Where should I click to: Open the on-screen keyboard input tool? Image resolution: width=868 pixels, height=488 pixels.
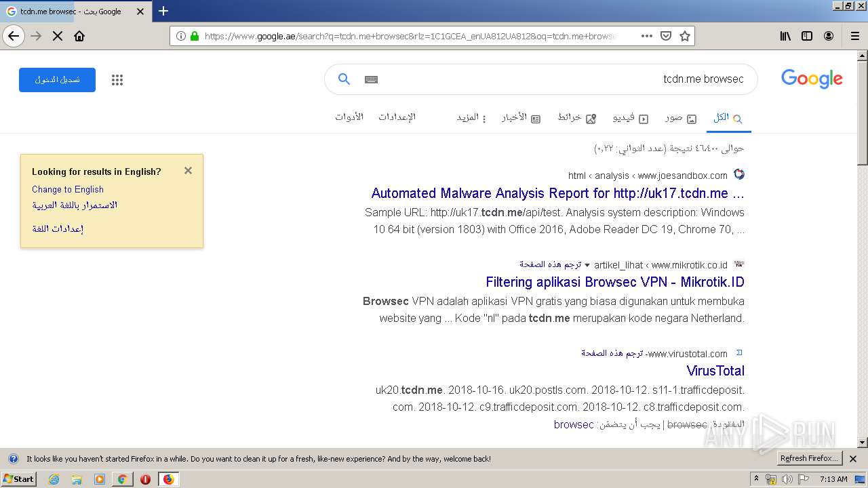click(371, 79)
